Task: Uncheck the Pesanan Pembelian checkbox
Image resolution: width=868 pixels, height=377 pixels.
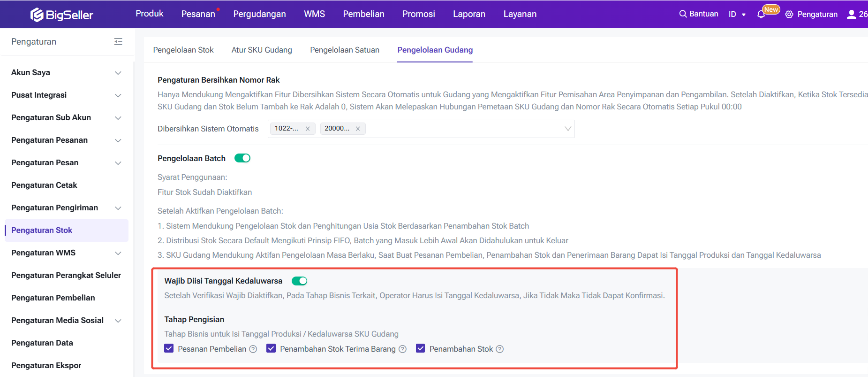Action: click(x=169, y=348)
